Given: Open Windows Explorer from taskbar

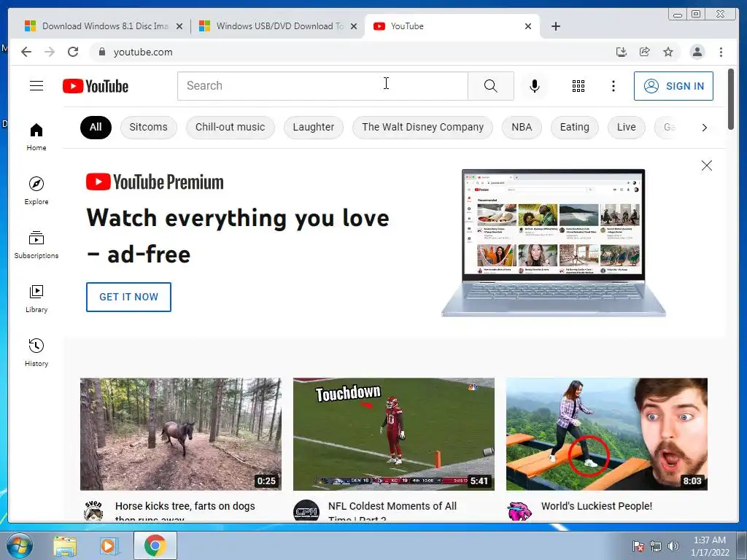Looking at the screenshot, I should [x=65, y=545].
